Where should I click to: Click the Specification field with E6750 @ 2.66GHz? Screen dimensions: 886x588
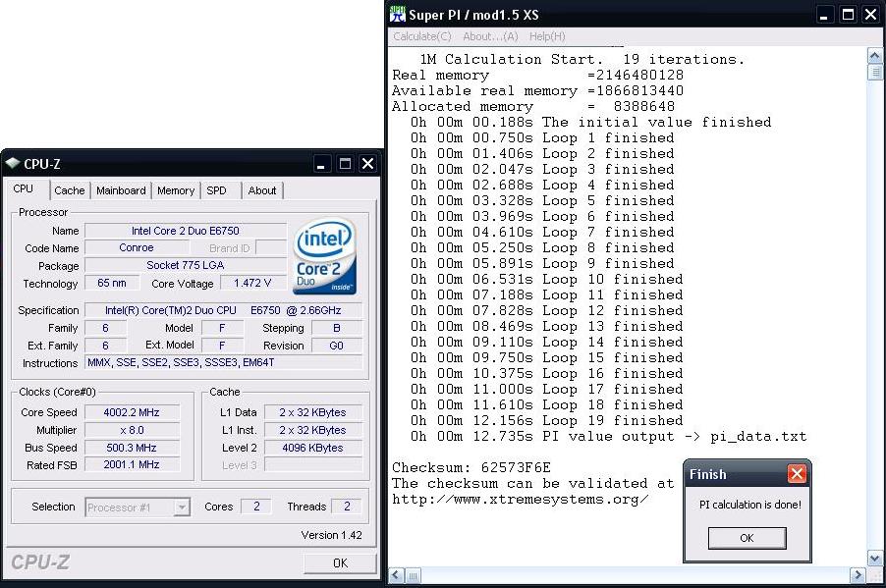(224, 310)
